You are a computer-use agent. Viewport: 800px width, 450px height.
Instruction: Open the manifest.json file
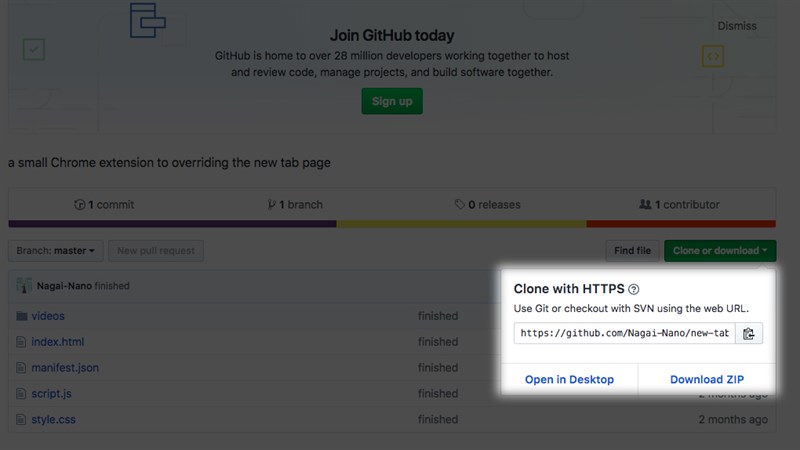[x=65, y=368]
